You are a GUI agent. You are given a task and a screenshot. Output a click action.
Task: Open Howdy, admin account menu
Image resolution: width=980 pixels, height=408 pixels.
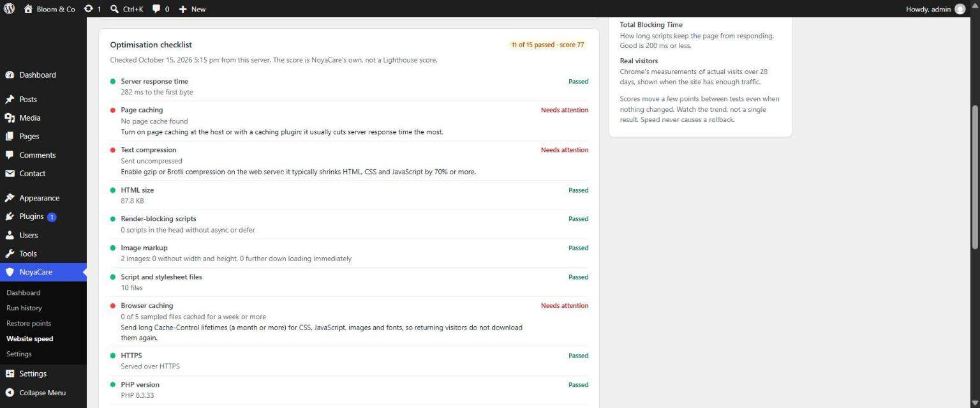935,9
